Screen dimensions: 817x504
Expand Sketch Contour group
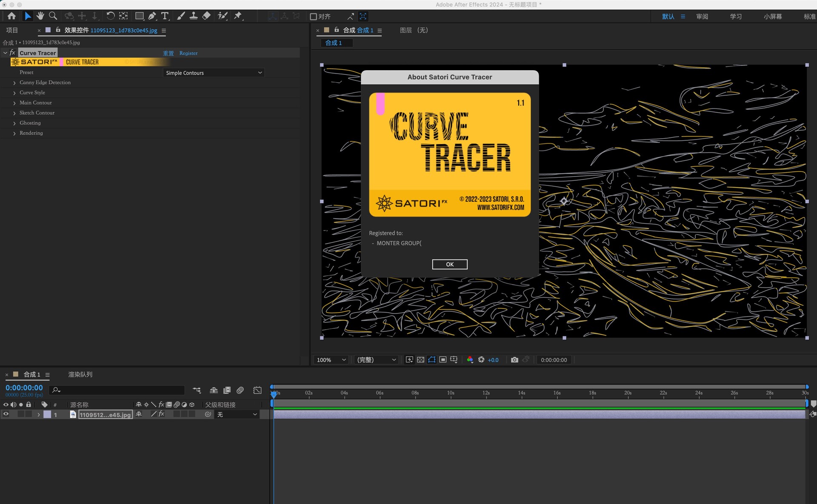(x=14, y=113)
